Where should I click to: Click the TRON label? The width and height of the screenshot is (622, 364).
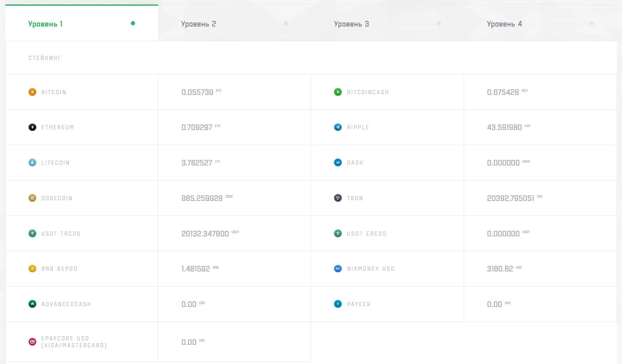point(355,198)
